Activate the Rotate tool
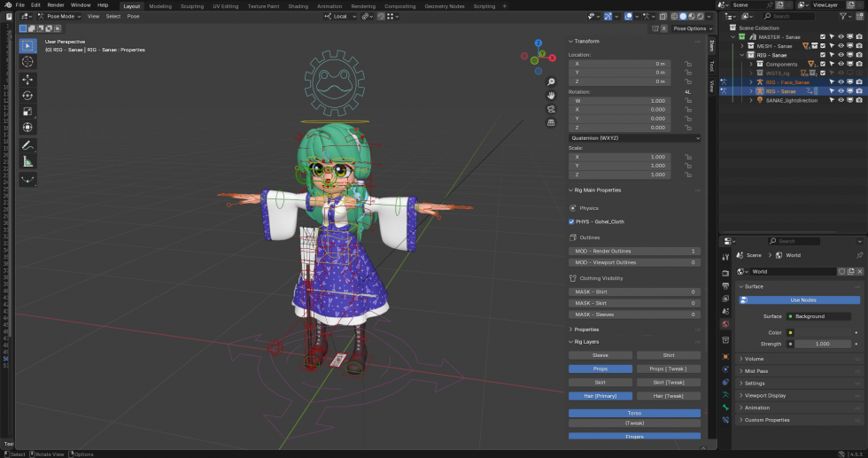 (x=27, y=96)
